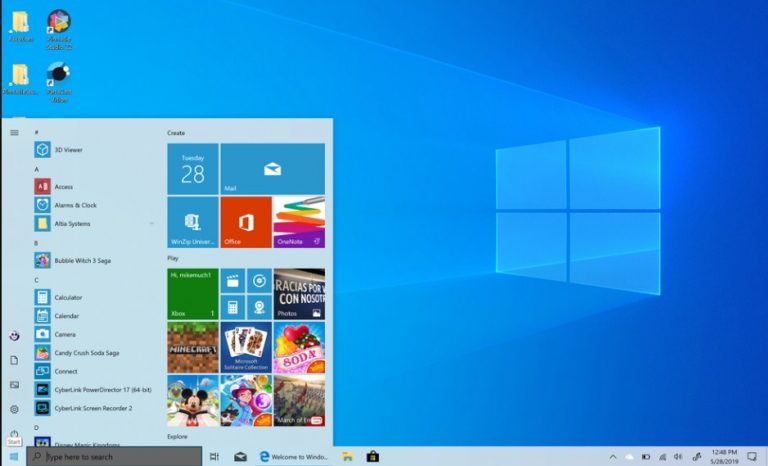Viewport: 768px width, 466px height.
Task: Open the Office tile
Action: pos(246,222)
